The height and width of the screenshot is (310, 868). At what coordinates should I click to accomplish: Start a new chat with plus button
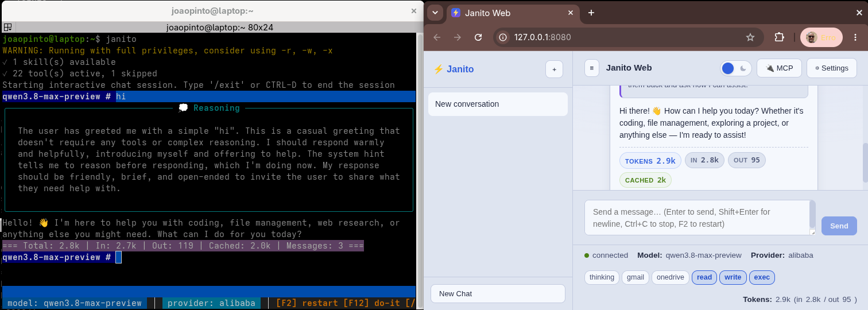[554, 69]
